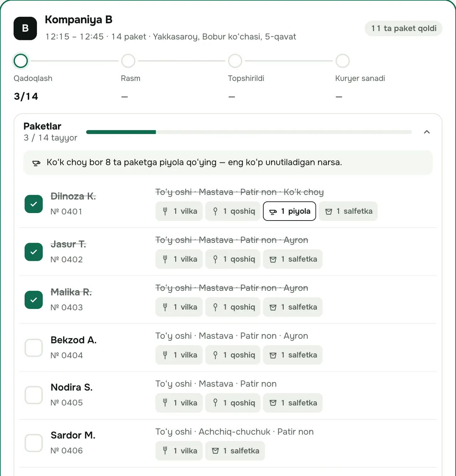Click the 3 / 14 tayyor counter
Screen dimensions: 456x476
coord(51,138)
